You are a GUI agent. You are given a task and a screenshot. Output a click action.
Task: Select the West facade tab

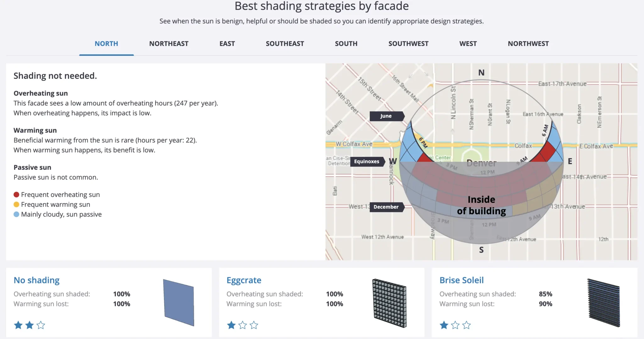point(468,44)
